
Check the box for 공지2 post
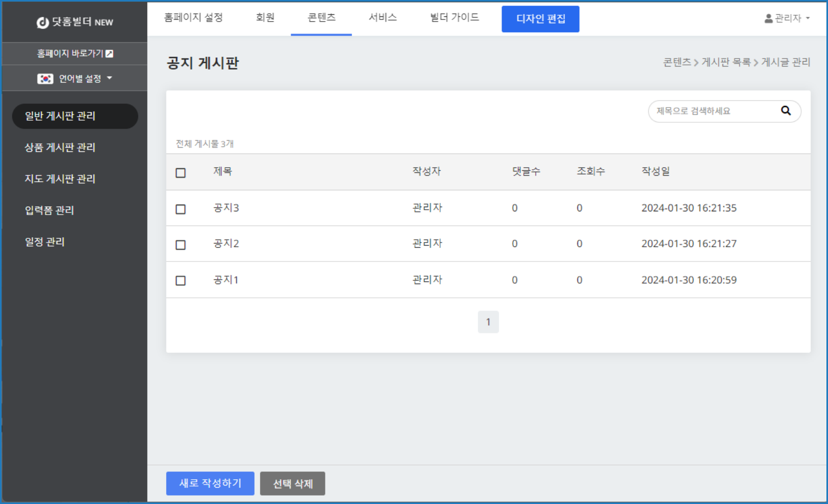180,245
